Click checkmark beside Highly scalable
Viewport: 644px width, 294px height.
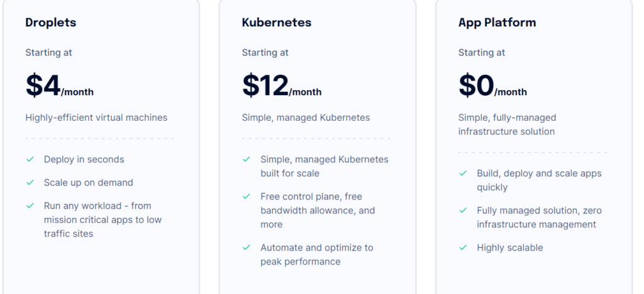click(463, 247)
